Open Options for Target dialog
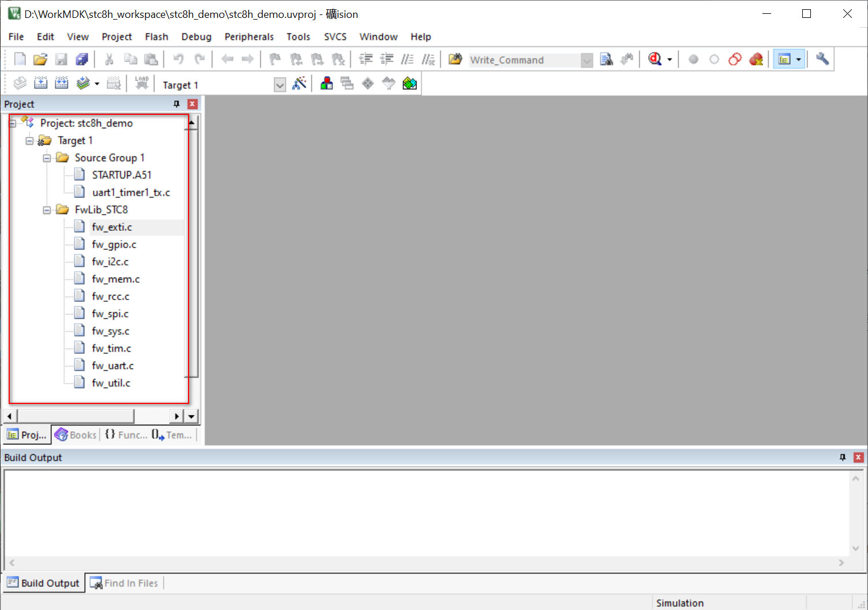 coord(300,83)
